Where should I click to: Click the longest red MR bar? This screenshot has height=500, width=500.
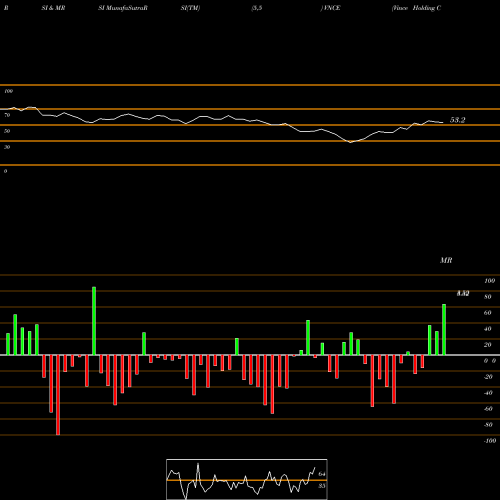[x=58, y=395]
